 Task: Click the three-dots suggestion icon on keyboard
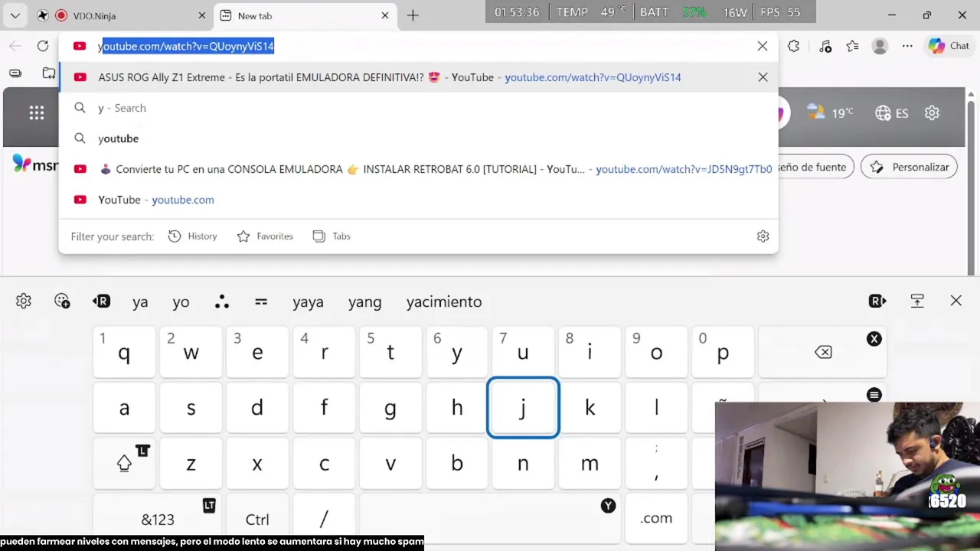click(x=222, y=302)
